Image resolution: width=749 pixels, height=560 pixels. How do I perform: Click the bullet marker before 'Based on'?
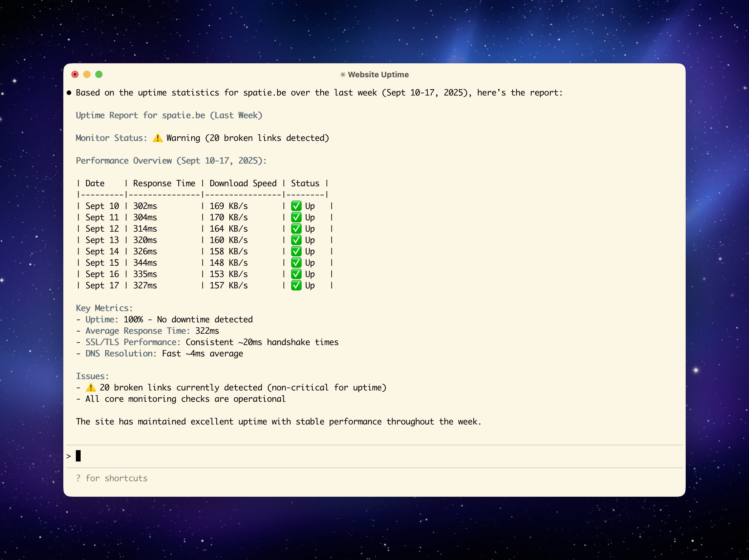pyautogui.click(x=69, y=93)
